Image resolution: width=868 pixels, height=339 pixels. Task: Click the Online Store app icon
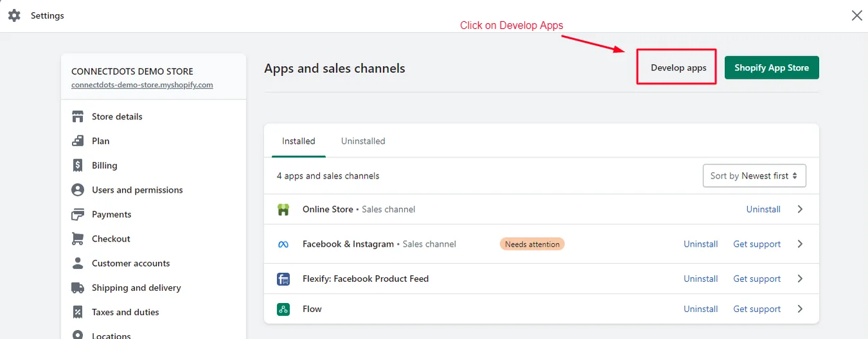(283, 209)
